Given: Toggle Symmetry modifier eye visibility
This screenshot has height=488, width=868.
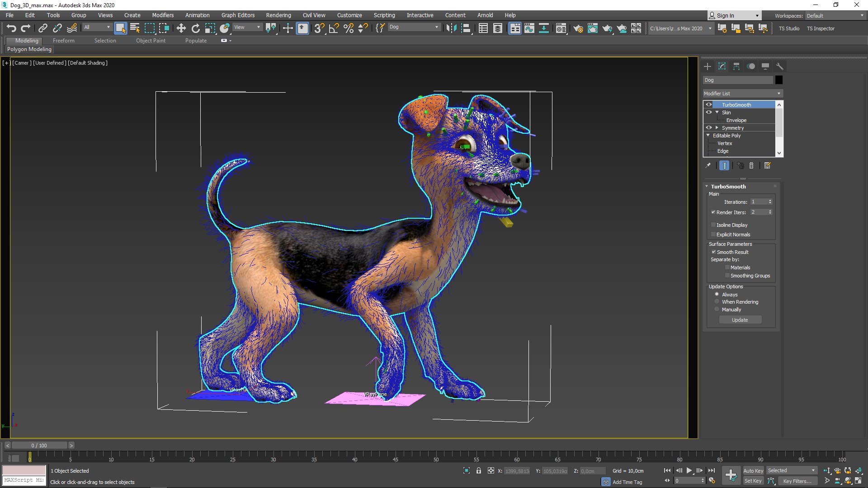Looking at the screenshot, I should 709,127.
